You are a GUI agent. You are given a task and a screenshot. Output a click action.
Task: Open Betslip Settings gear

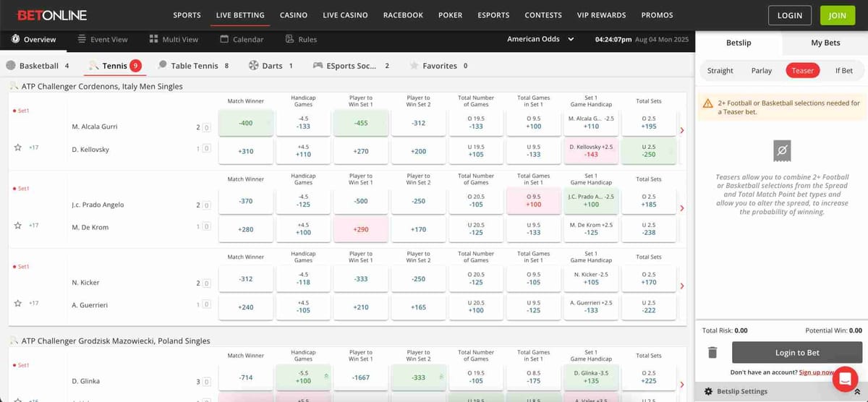coord(708,391)
